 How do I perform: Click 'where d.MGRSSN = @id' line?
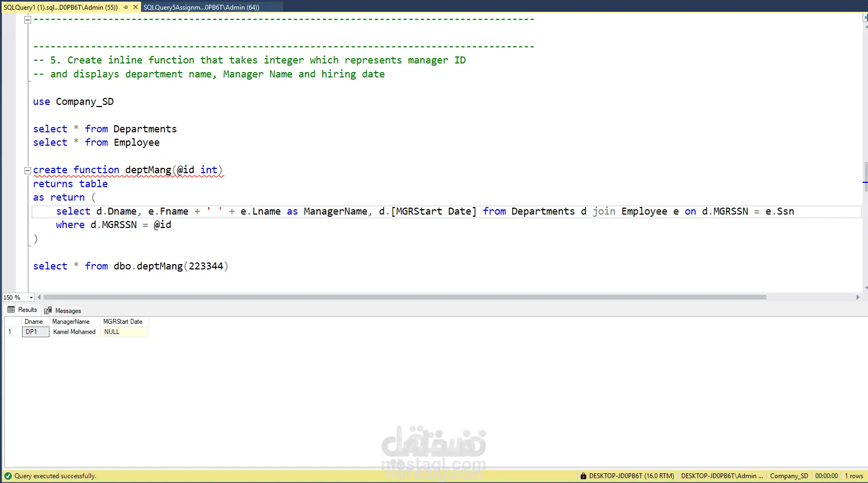114,225
